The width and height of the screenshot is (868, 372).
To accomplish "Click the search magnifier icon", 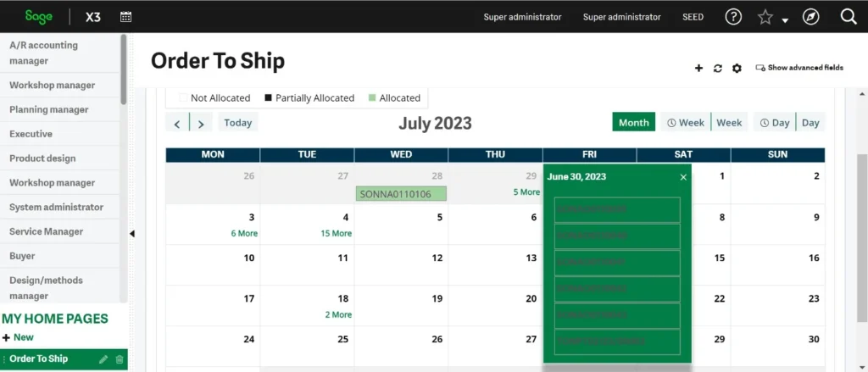I will click(849, 17).
